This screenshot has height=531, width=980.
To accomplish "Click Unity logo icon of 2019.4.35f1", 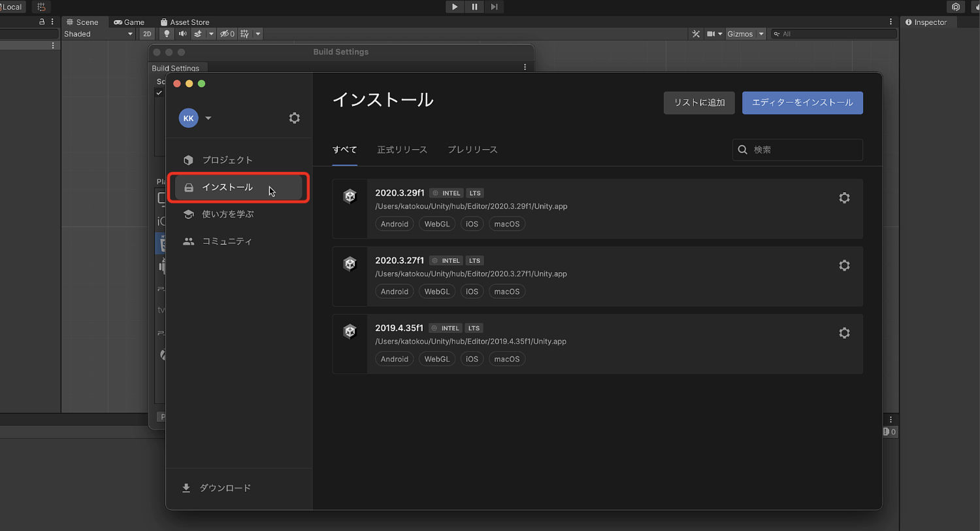I will pos(350,332).
